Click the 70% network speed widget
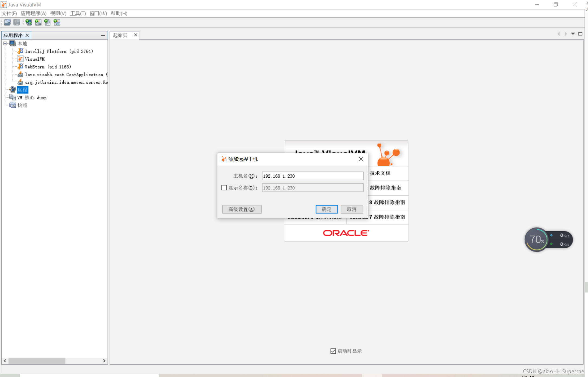The height and width of the screenshot is (377, 588). [537, 239]
